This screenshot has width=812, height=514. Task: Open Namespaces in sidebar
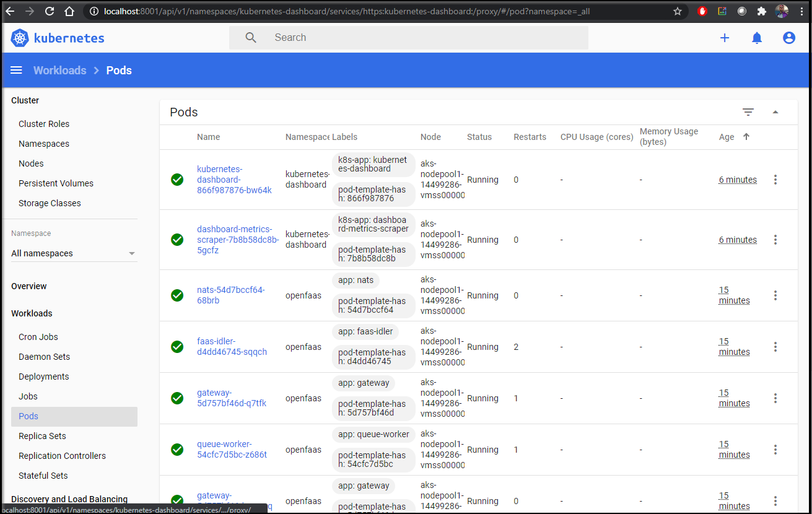coord(44,144)
